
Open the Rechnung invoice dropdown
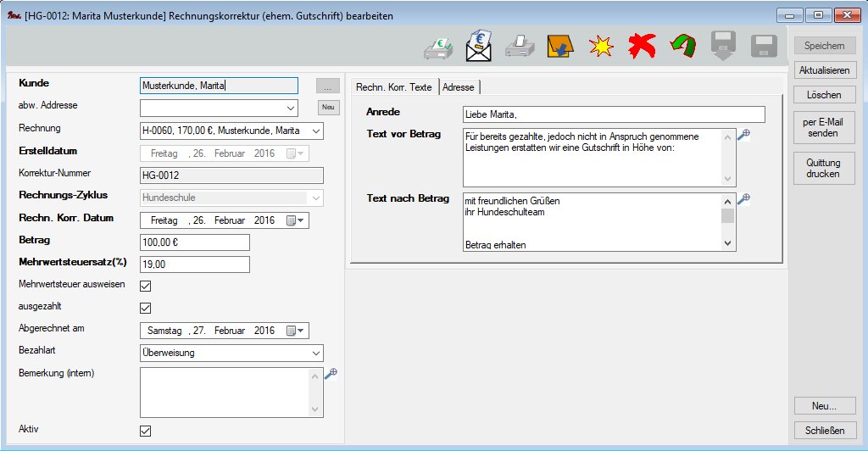click(x=315, y=131)
